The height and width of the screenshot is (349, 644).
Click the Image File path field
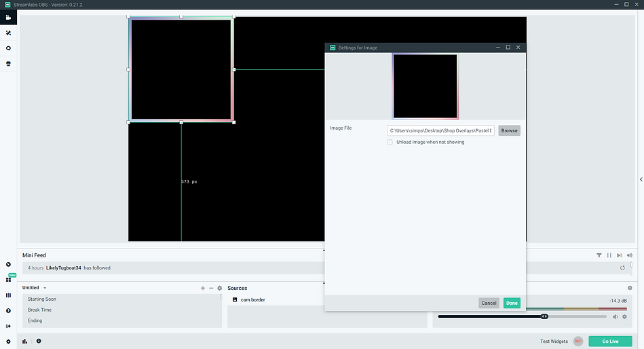tap(440, 131)
